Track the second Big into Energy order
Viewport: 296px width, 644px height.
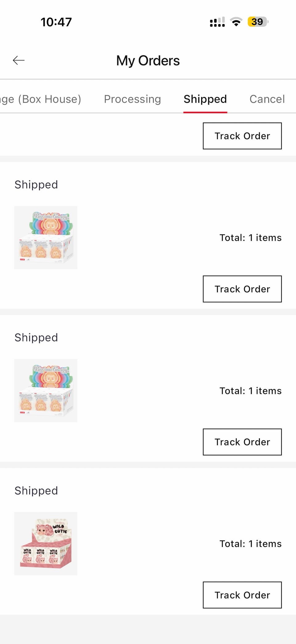(x=242, y=442)
